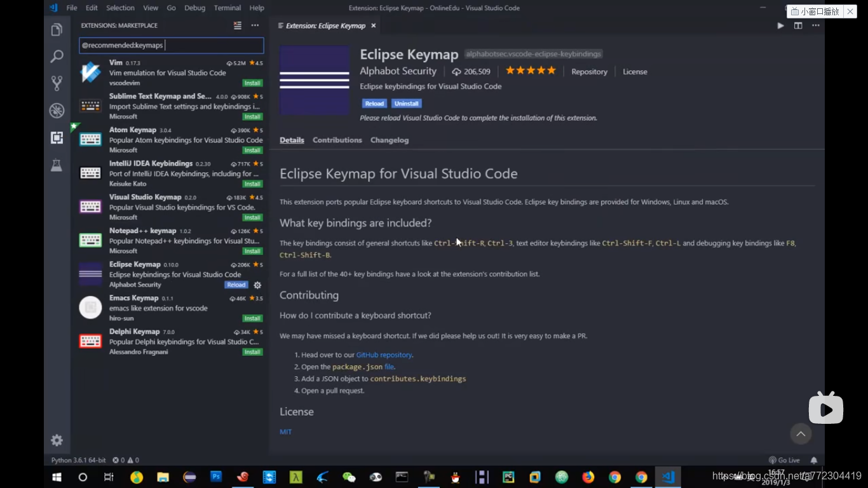The width and height of the screenshot is (868, 488).
Task: Switch to the Changelog tab
Action: (x=390, y=140)
